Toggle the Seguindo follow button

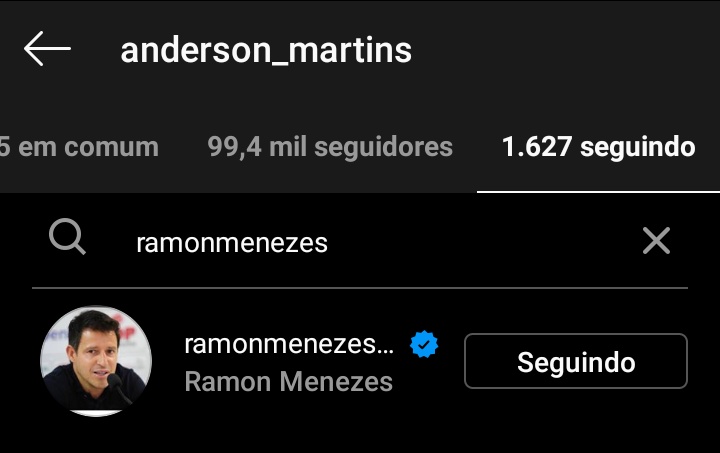[x=576, y=361]
